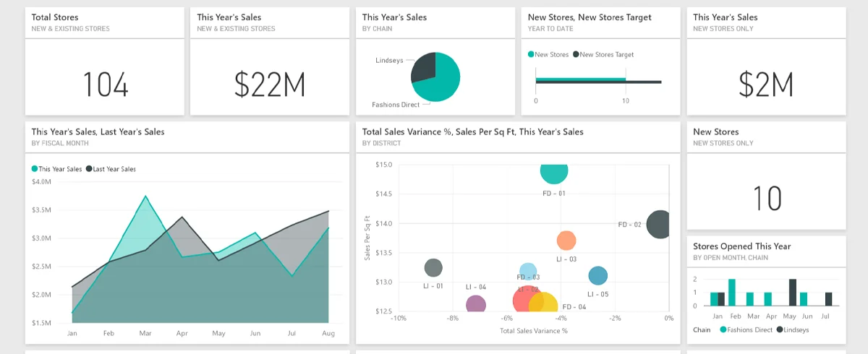Click the teal Jun bar in Stores Opened

pyautogui.click(x=804, y=299)
